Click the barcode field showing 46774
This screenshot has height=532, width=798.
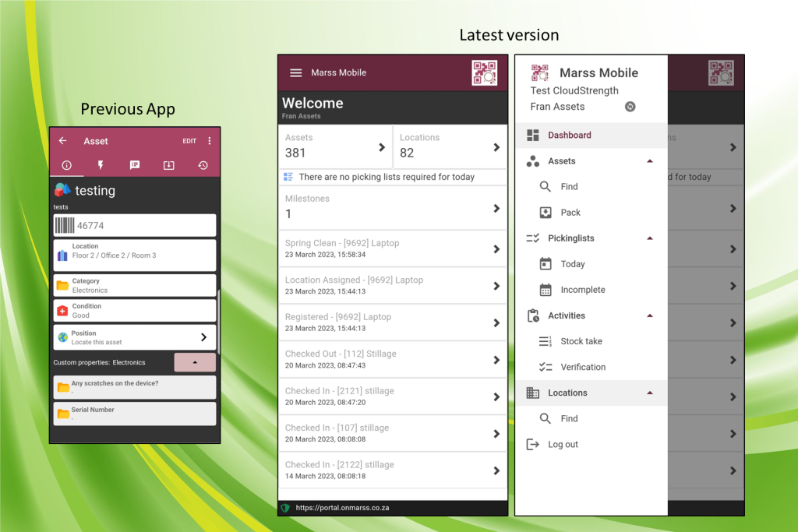pyautogui.click(x=135, y=225)
